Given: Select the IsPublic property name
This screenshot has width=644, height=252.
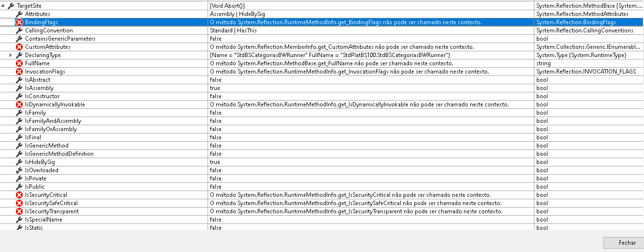Looking at the screenshot, I should [35, 187].
